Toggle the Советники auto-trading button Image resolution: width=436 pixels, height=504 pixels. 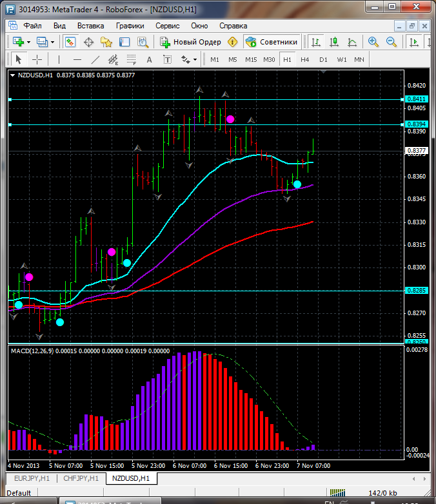[272, 42]
